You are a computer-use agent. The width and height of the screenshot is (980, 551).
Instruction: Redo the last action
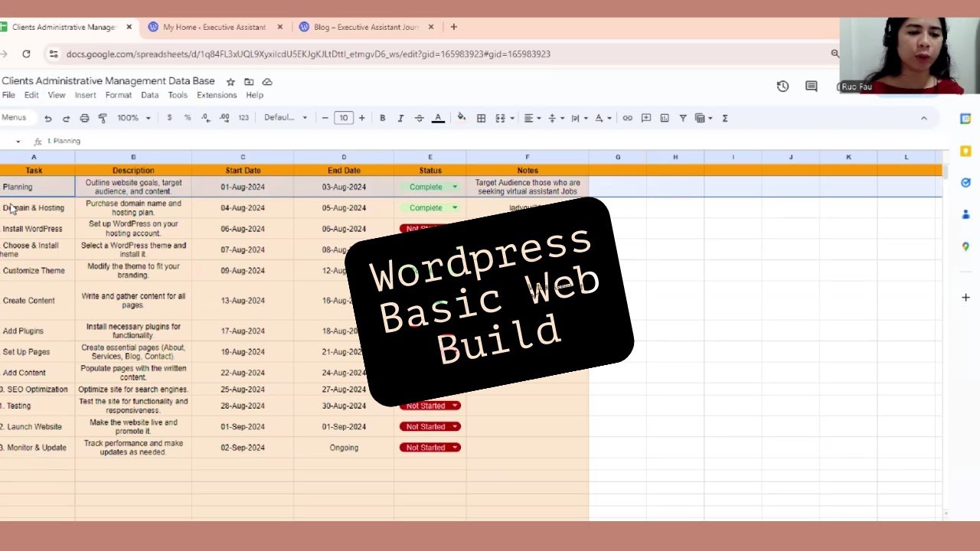66,118
